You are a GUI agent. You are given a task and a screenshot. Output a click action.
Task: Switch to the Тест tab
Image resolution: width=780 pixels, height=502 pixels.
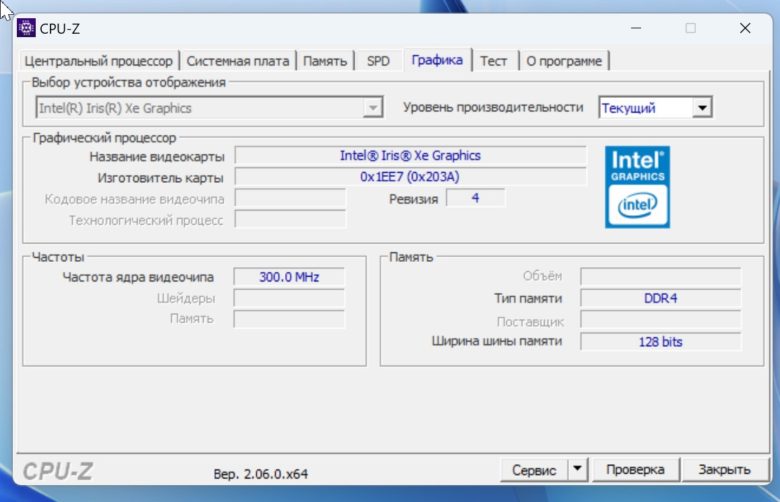(493, 61)
